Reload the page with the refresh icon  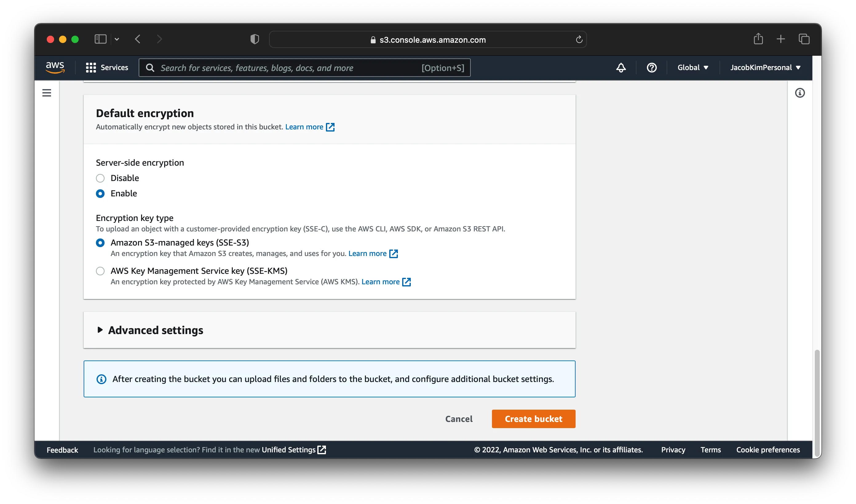click(x=579, y=39)
